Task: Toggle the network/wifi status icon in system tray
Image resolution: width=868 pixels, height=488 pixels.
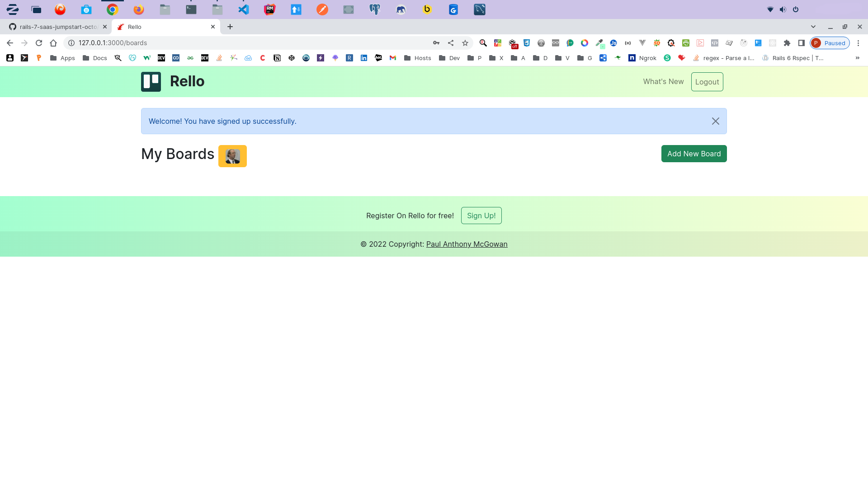Action: coord(769,9)
